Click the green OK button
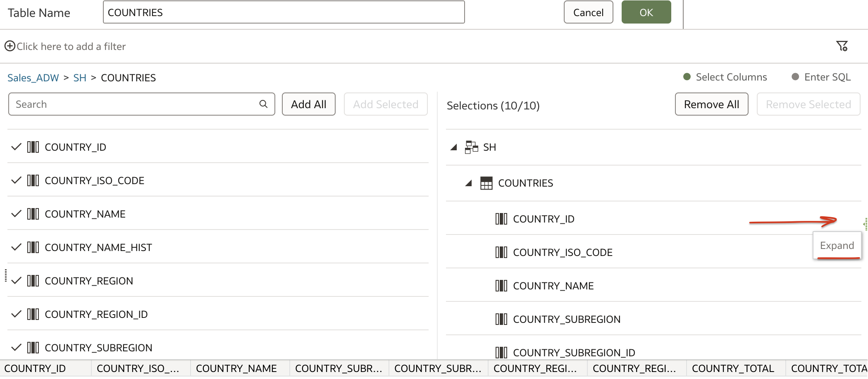868x379 pixels. click(x=646, y=12)
